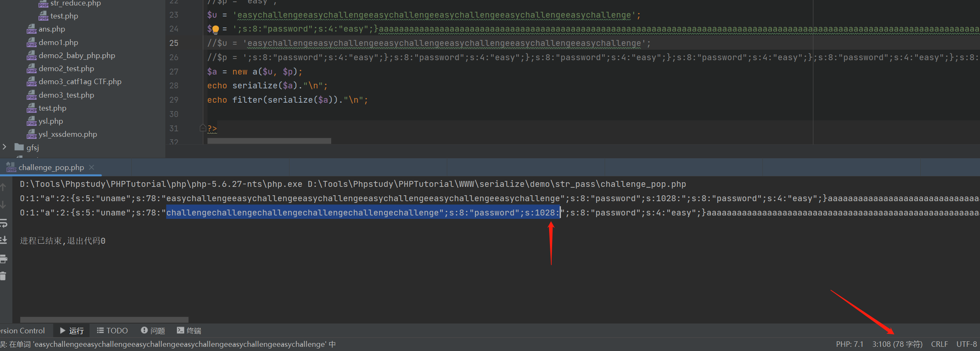
Task: Toggle soft-wrap in the run console
Action: coord(3,223)
